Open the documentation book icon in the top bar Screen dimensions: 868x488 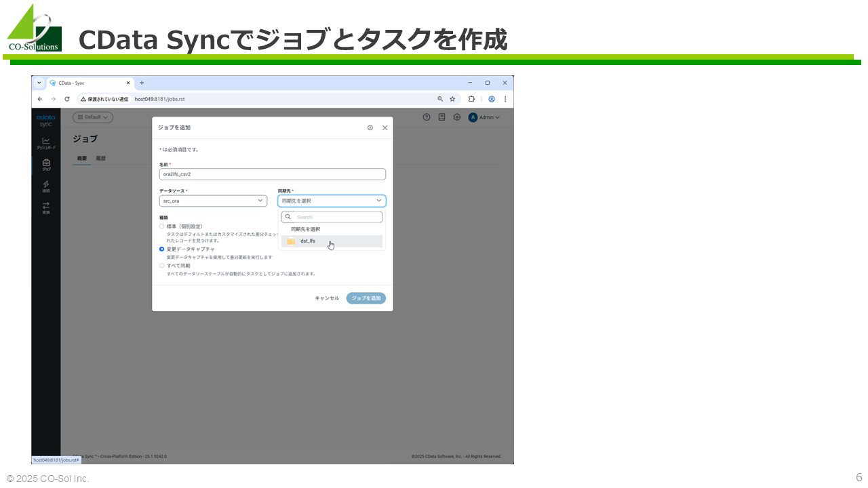(441, 117)
